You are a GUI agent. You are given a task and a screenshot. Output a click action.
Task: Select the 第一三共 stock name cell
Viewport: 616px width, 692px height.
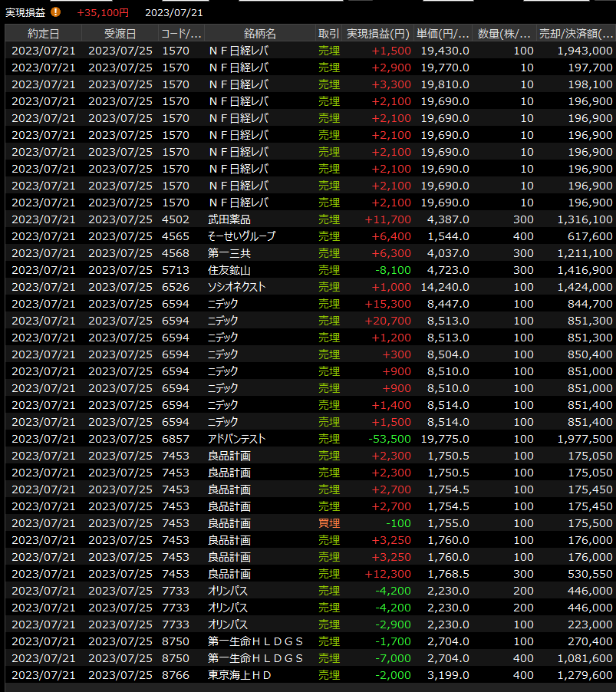tap(229, 253)
